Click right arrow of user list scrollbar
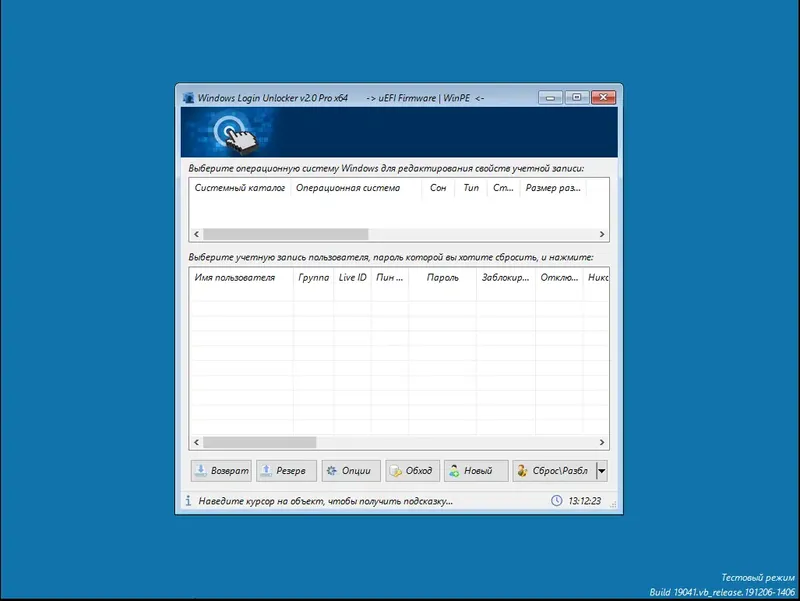Screen dimensions: 800x601 [602, 442]
